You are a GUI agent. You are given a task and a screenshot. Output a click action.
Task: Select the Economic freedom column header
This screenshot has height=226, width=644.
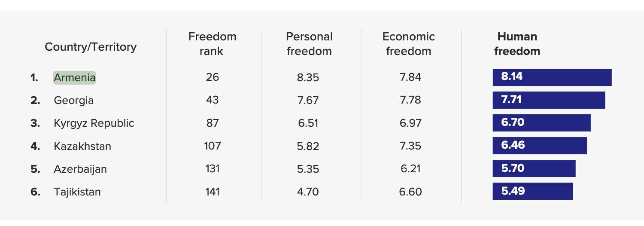click(408, 44)
